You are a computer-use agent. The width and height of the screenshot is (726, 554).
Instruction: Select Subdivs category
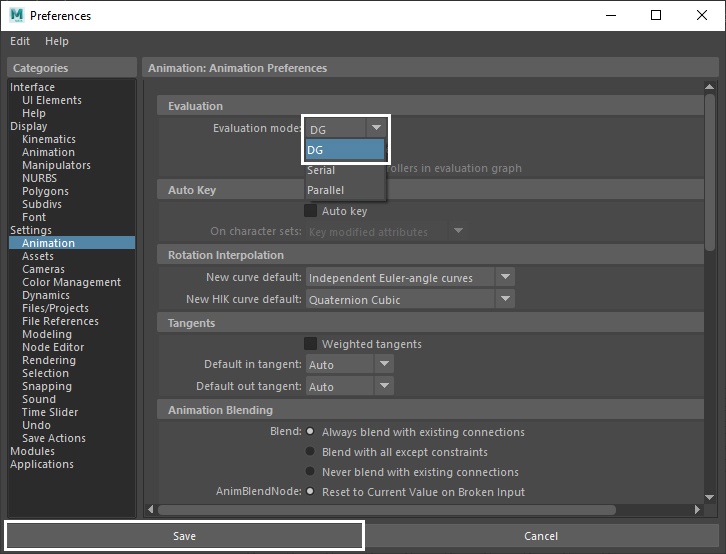[42, 204]
